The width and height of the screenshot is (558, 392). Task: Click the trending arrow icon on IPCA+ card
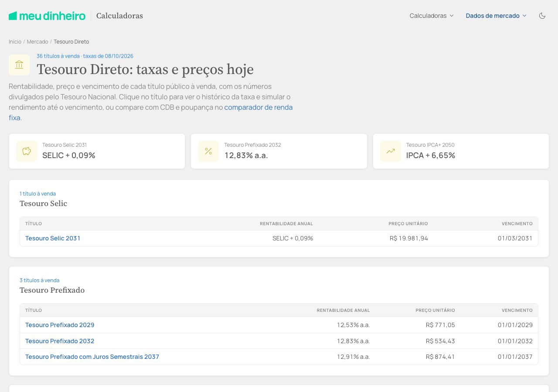point(391,151)
